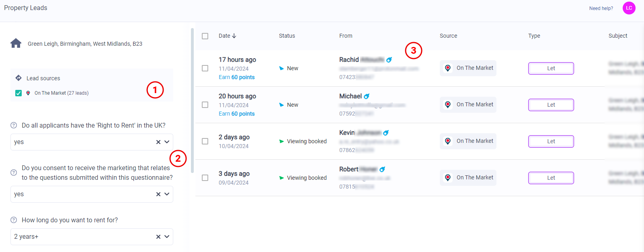
Task: Select the checkbox for Robert's lead row
Action: (205, 178)
